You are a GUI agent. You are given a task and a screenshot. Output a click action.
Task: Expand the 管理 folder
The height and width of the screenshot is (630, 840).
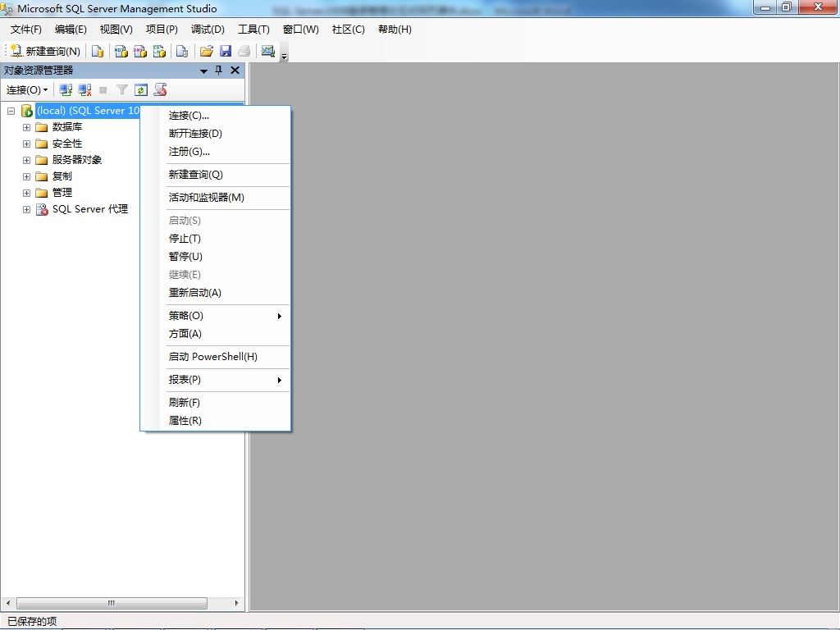[26, 193]
